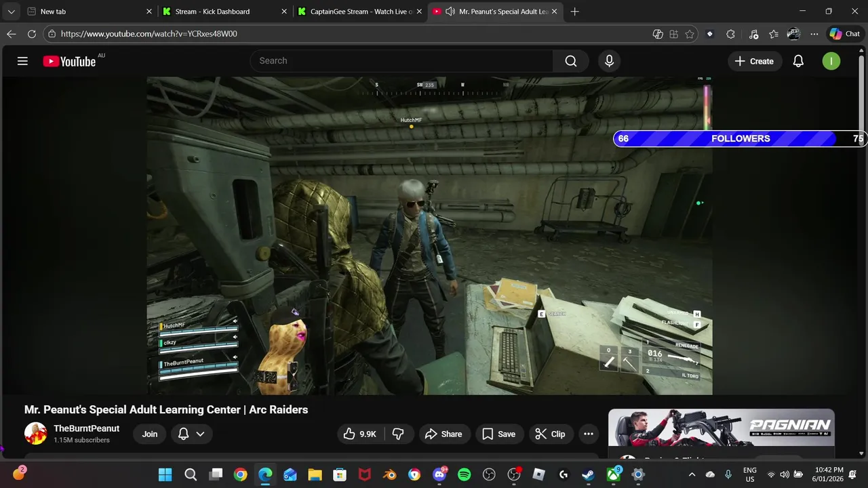Image resolution: width=868 pixels, height=488 pixels.
Task: Click the Create button
Action: [x=753, y=61]
